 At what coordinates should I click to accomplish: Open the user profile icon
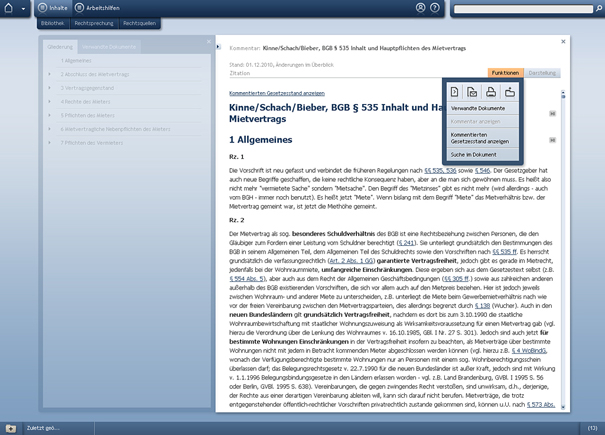pos(420,8)
